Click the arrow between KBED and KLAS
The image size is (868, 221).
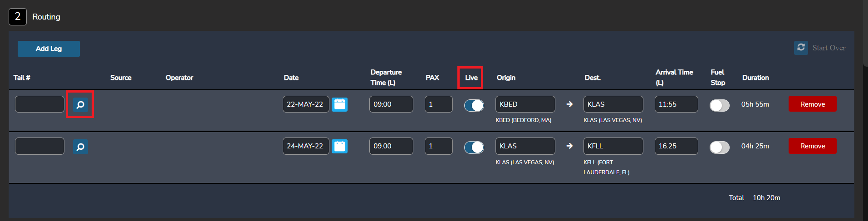[x=569, y=104]
